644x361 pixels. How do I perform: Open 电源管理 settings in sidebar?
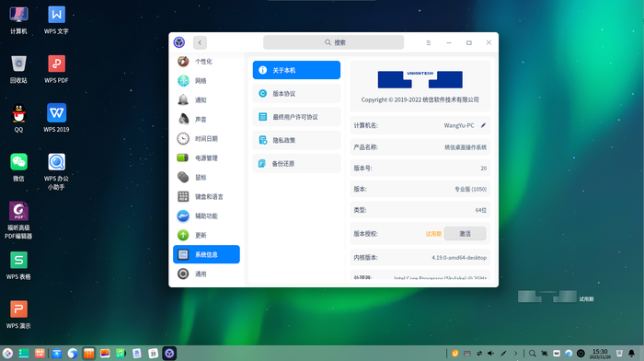(206, 157)
